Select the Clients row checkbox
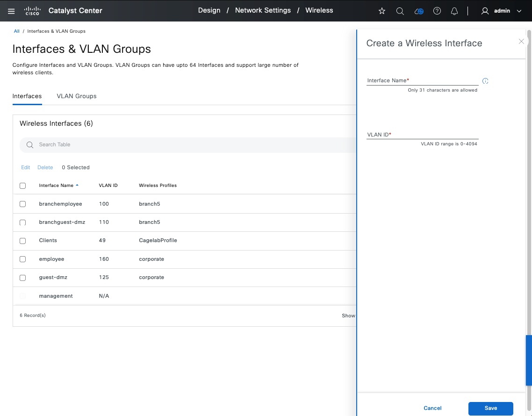The width and height of the screenshot is (532, 416). [23, 241]
